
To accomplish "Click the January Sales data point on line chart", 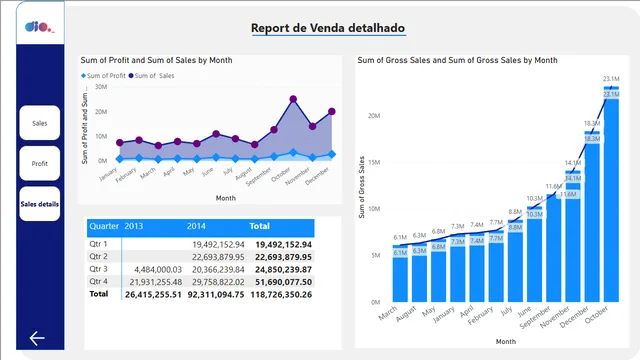I will click(120, 143).
